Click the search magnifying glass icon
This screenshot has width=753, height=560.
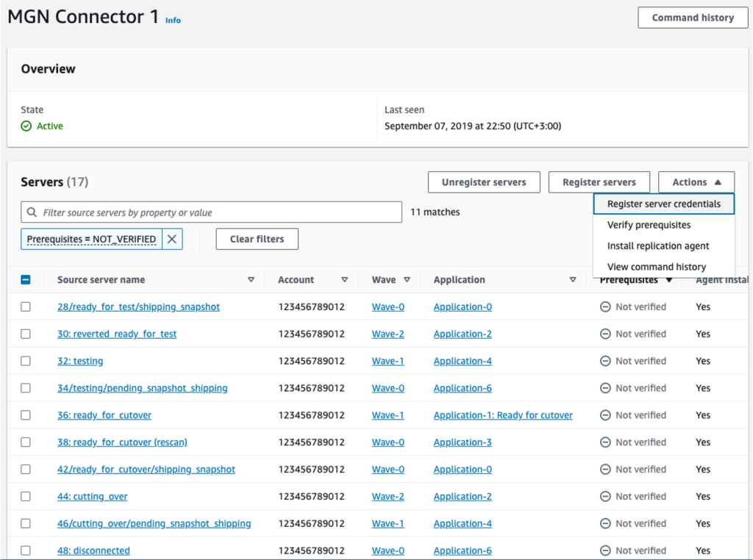click(32, 212)
